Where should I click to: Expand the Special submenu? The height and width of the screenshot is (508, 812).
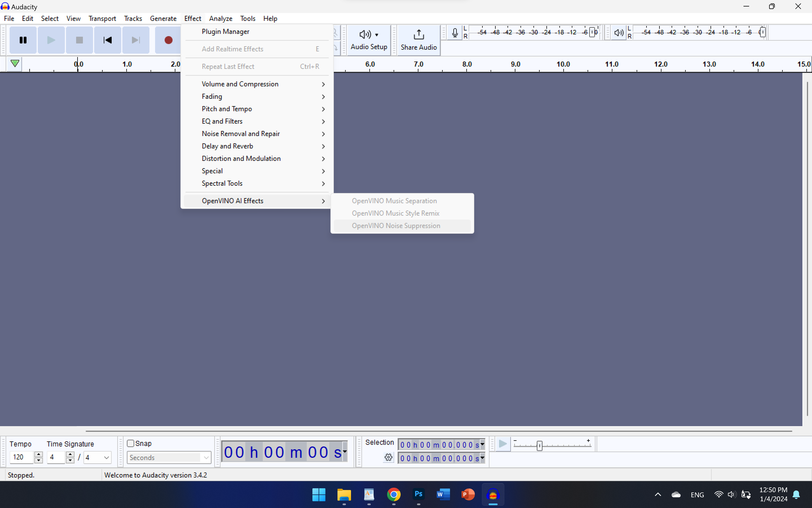point(257,171)
